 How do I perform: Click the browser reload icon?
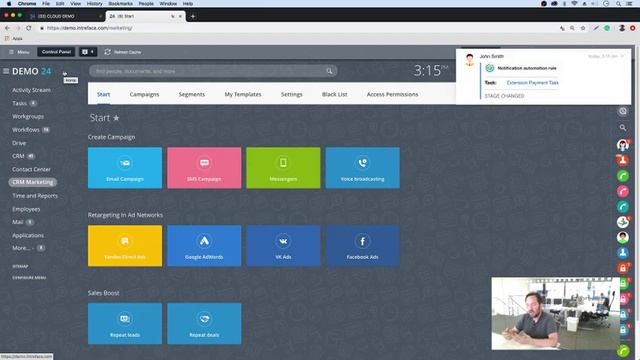(x=29, y=28)
